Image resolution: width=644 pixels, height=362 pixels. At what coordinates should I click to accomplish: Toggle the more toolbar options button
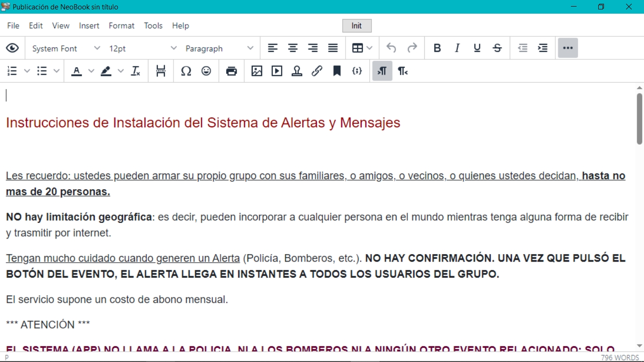[568, 48]
